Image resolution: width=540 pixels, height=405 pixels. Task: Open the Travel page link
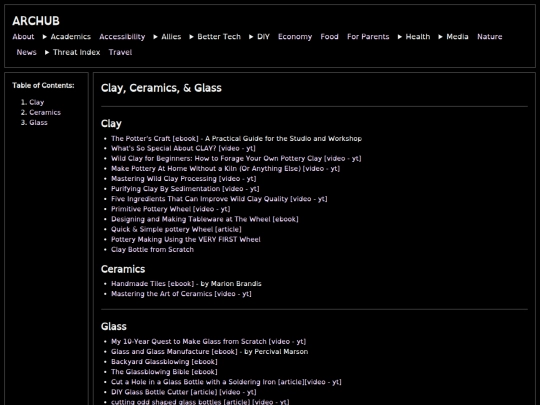pyautogui.click(x=120, y=52)
